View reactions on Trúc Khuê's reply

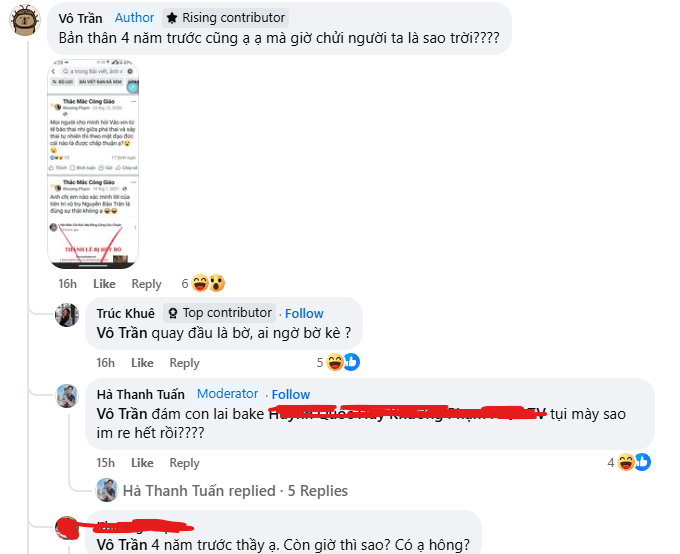pyautogui.click(x=338, y=362)
